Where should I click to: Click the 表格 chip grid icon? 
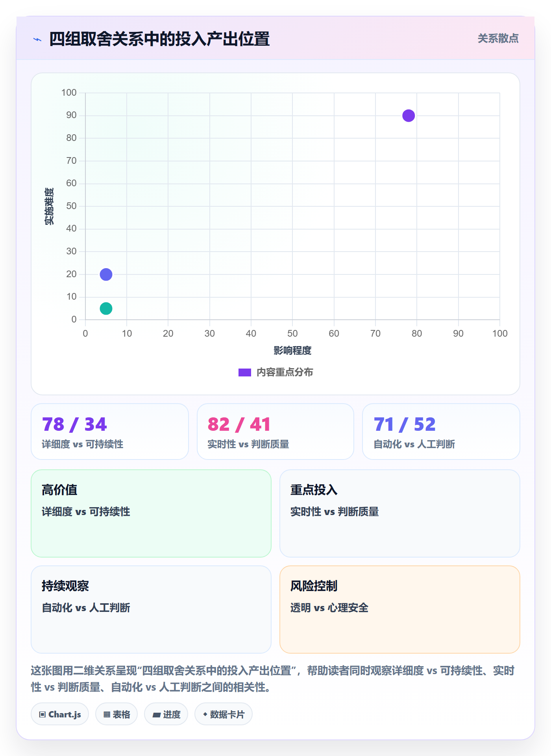coord(107,715)
